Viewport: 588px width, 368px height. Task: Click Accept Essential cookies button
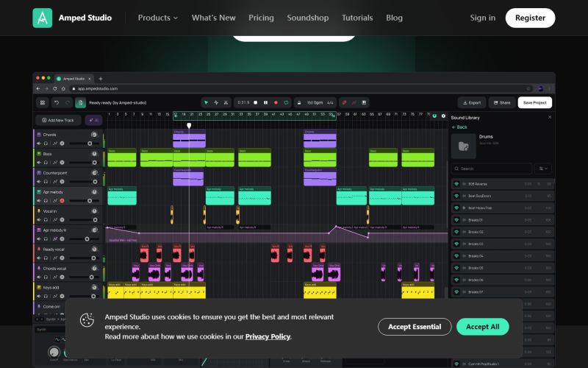(x=415, y=327)
